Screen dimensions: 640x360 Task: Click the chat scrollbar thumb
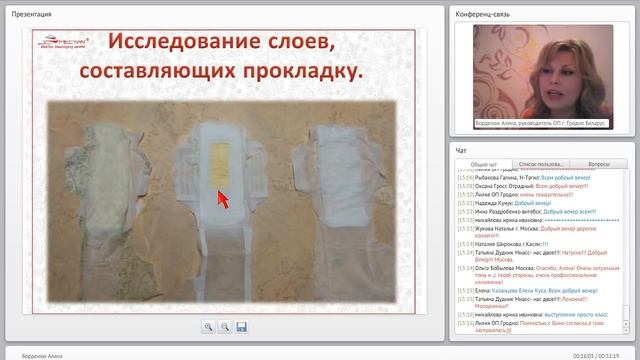626,313
